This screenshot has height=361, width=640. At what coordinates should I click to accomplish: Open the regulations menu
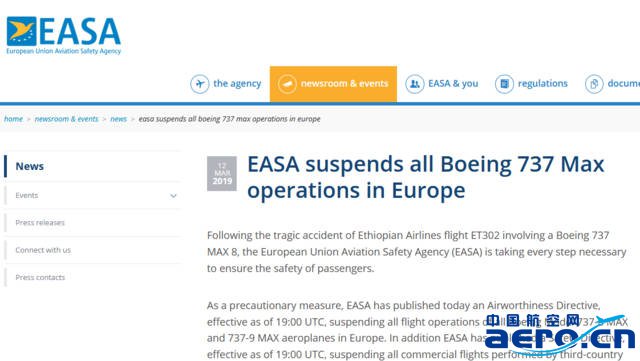click(542, 83)
